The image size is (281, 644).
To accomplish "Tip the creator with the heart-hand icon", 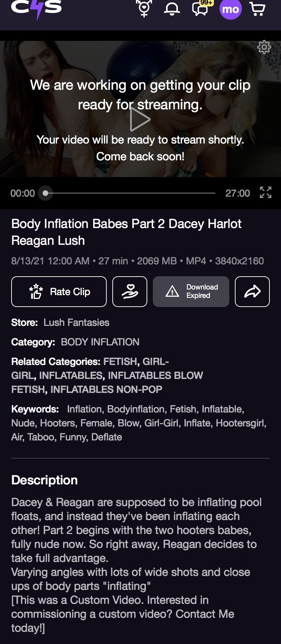I will tap(130, 292).
